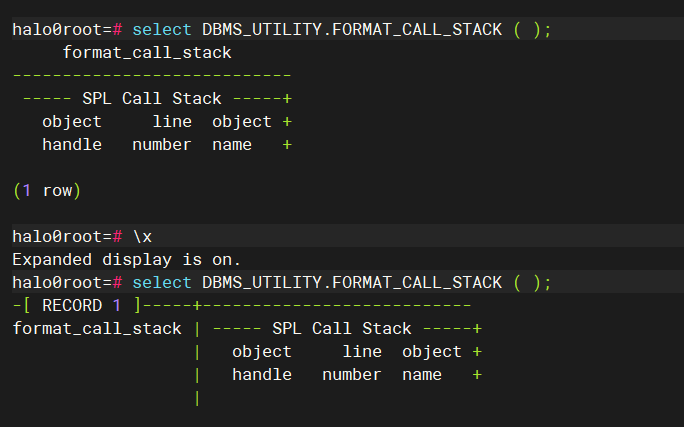Click the word name in the expanded record
This screenshot has height=427, width=684.
pyautogui.click(x=422, y=375)
